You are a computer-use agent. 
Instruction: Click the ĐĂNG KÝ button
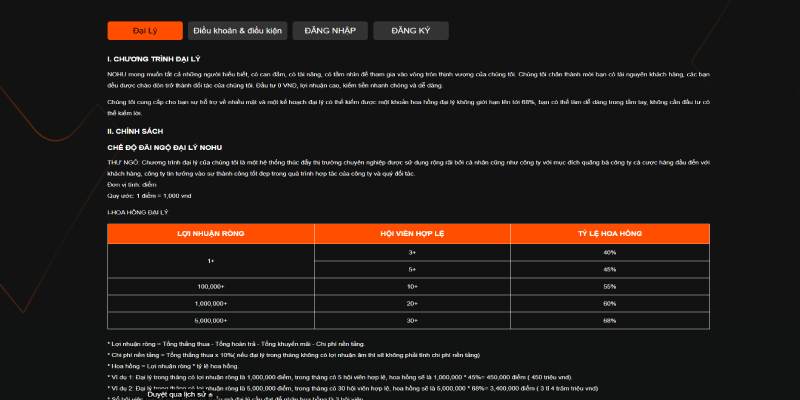[x=411, y=31]
